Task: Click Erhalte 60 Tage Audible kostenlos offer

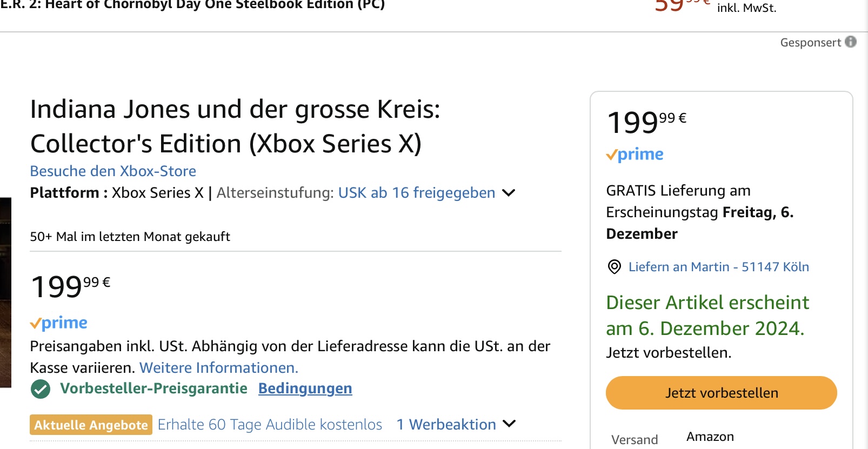Action: [270, 425]
